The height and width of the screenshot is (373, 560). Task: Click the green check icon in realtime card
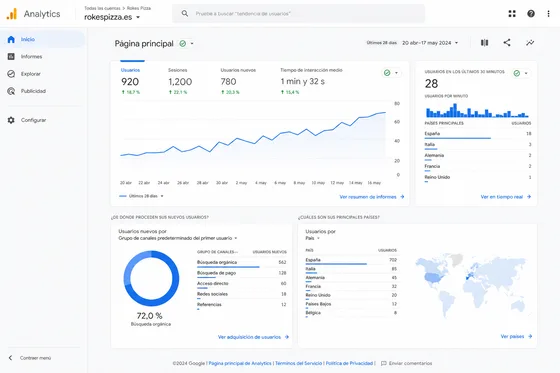pyautogui.click(x=516, y=73)
